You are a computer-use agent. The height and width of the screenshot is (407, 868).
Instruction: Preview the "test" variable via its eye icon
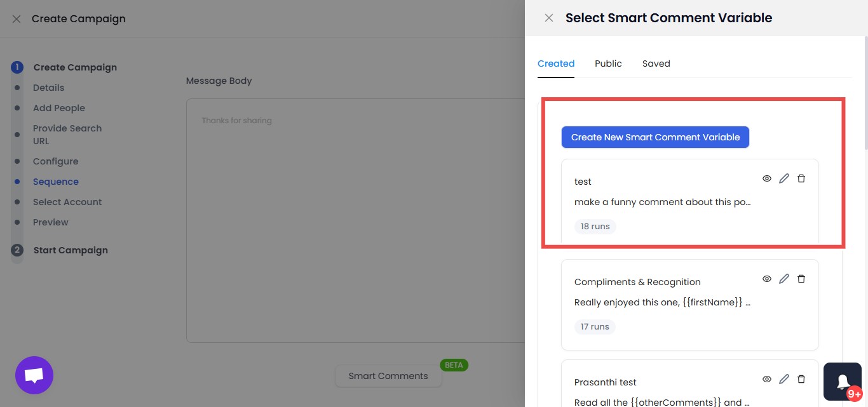pyautogui.click(x=767, y=178)
